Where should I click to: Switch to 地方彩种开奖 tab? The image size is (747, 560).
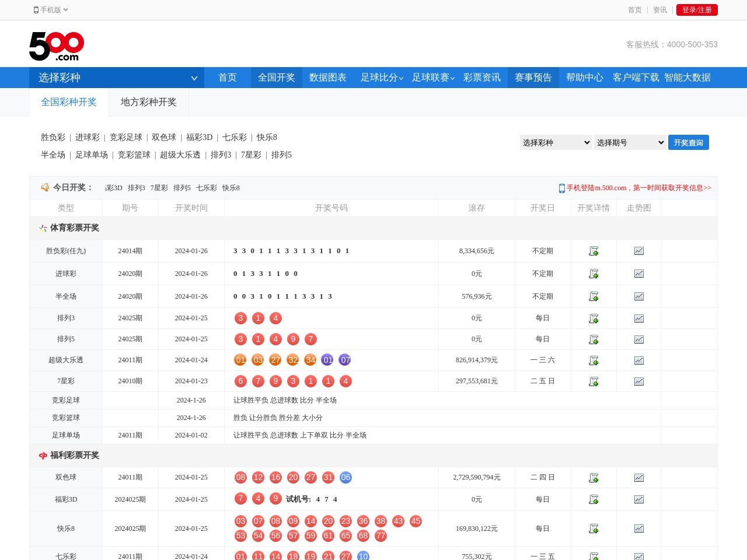(148, 102)
